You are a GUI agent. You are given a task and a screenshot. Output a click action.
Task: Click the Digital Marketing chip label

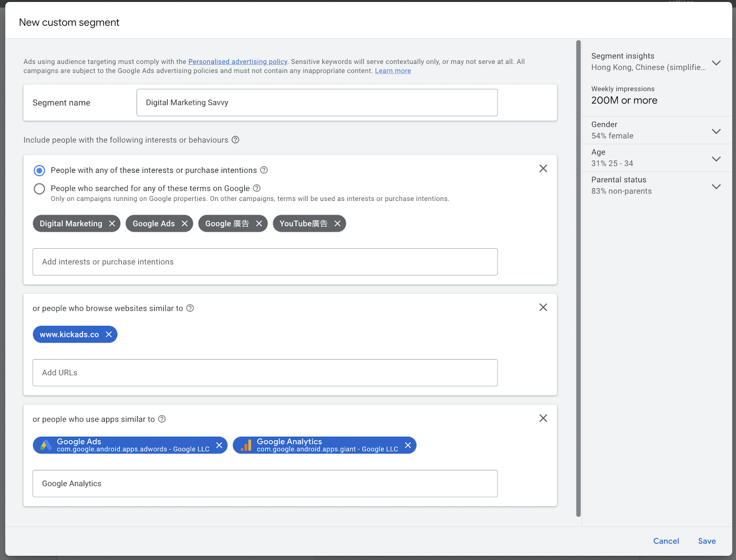[x=71, y=223]
